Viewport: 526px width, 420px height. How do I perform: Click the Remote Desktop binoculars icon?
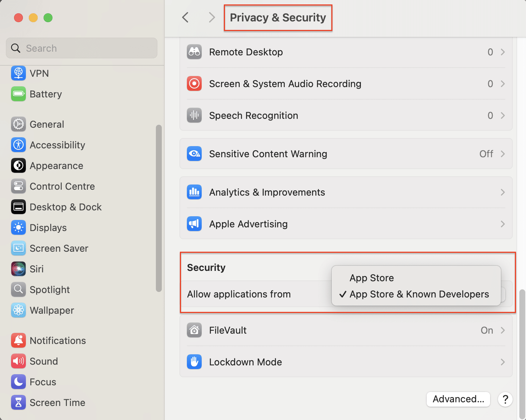coord(194,52)
